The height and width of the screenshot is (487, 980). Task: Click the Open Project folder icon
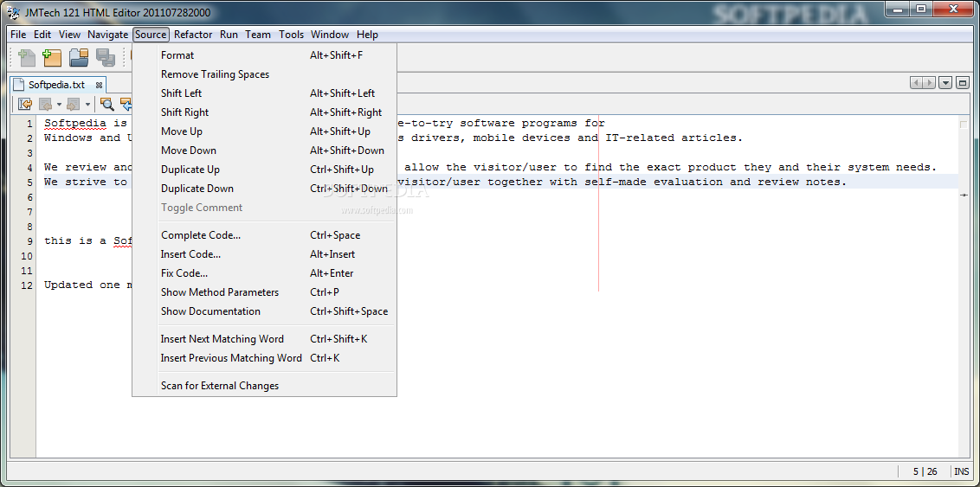pos(79,57)
